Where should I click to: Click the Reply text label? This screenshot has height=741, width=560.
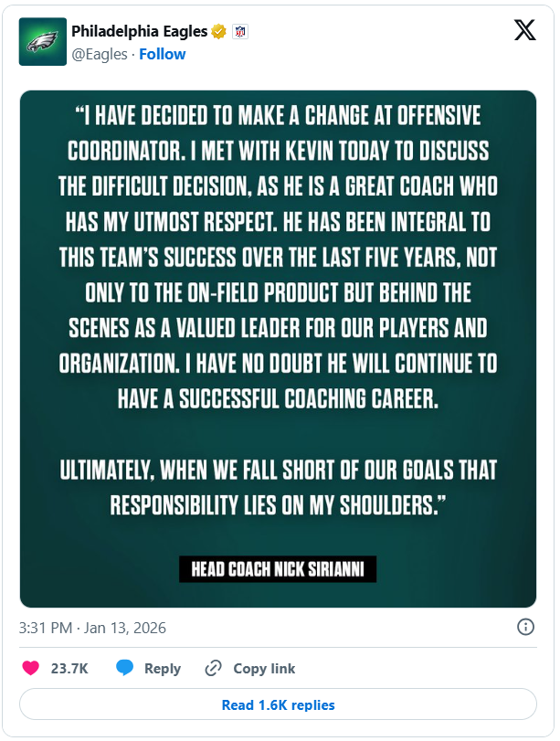[x=163, y=669]
